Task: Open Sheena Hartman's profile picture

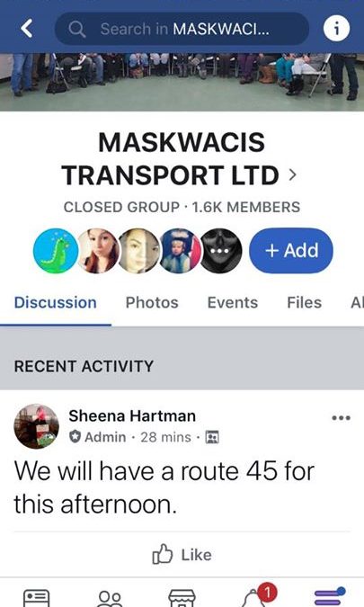Action: pos(36,426)
